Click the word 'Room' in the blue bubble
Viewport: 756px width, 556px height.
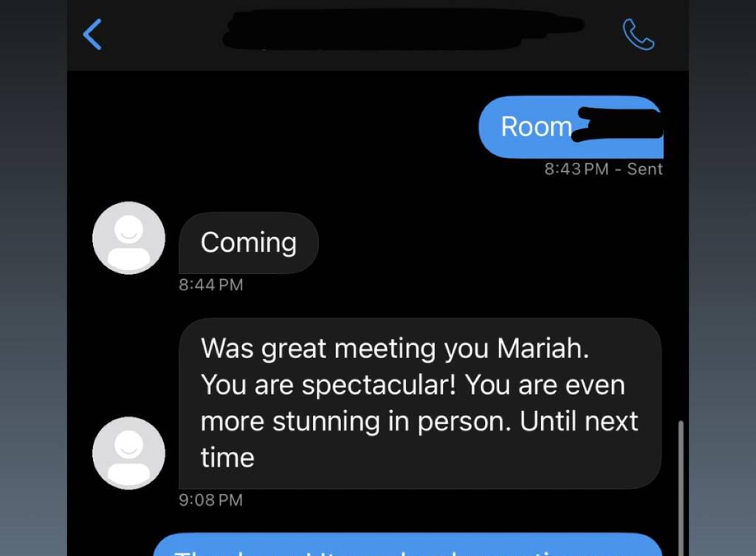(536, 127)
